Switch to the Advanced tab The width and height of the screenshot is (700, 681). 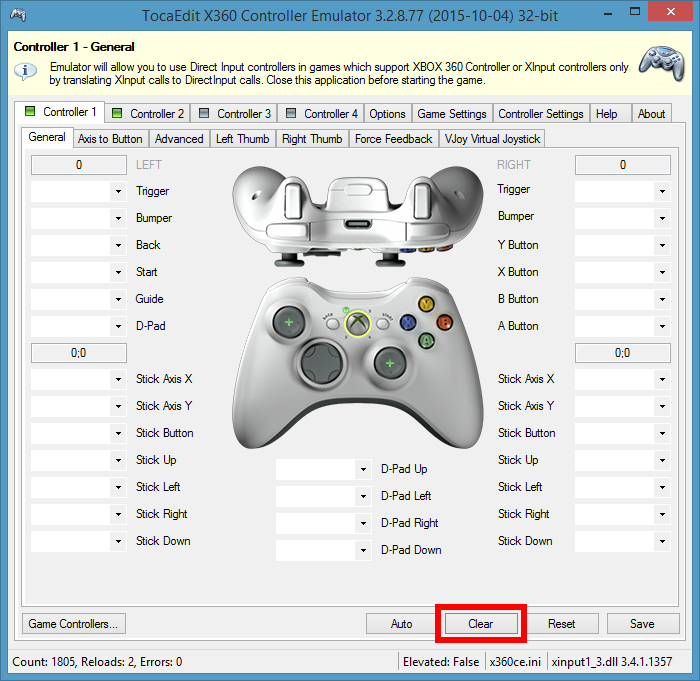tap(179, 139)
